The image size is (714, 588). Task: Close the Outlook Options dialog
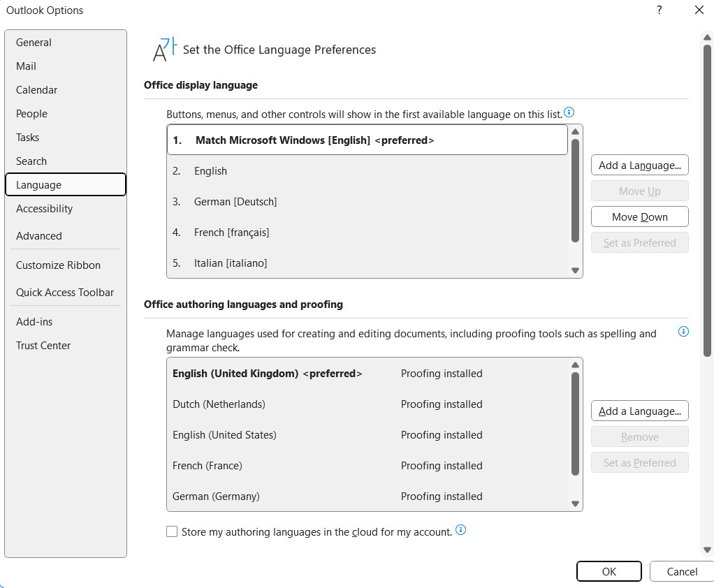pyautogui.click(x=699, y=10)
